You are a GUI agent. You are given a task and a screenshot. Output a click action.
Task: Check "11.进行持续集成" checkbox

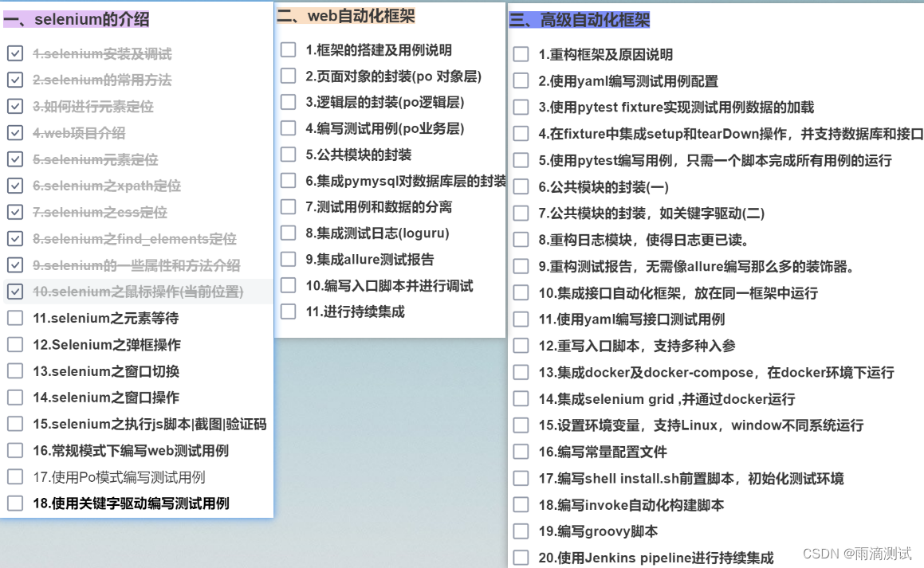click(x=288, y=313)
